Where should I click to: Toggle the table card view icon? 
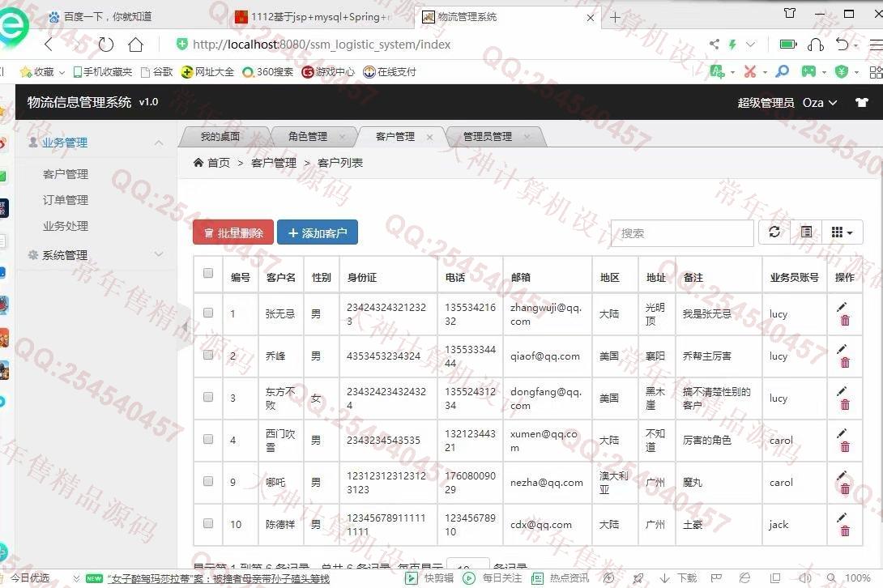(806, 232)
